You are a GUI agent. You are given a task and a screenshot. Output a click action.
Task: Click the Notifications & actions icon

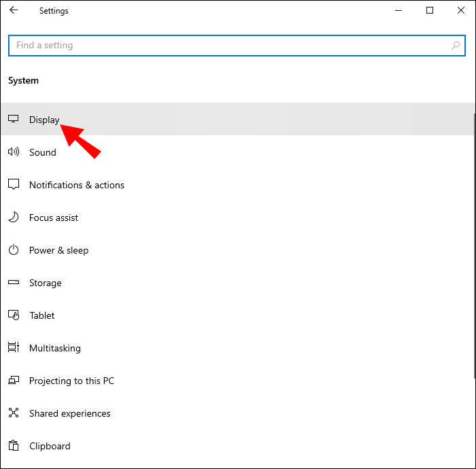click(x=14, y=185)
